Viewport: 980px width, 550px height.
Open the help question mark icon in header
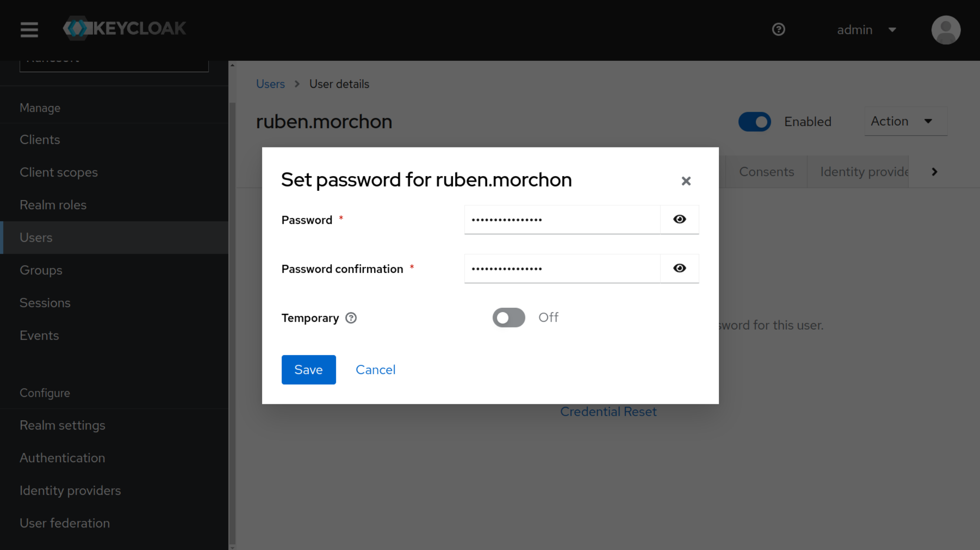778,30
